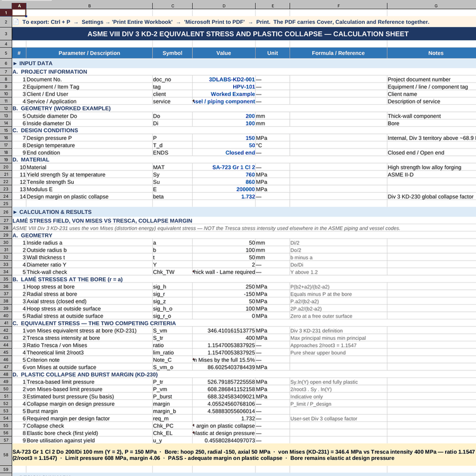Click 'B. GEOMETRY (WORKED EXAMPLE)' subheading
The image size is (476, 476).
point(62,108)
